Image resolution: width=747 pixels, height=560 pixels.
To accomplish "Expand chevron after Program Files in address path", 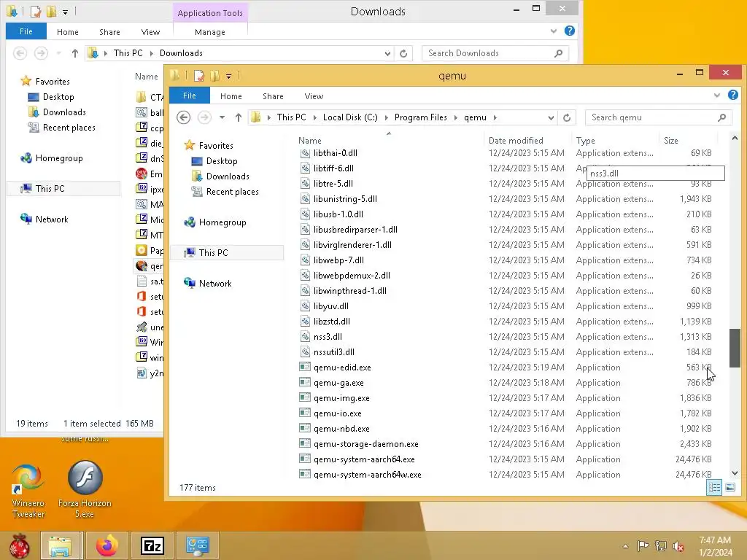I will (x=456, y=117).
